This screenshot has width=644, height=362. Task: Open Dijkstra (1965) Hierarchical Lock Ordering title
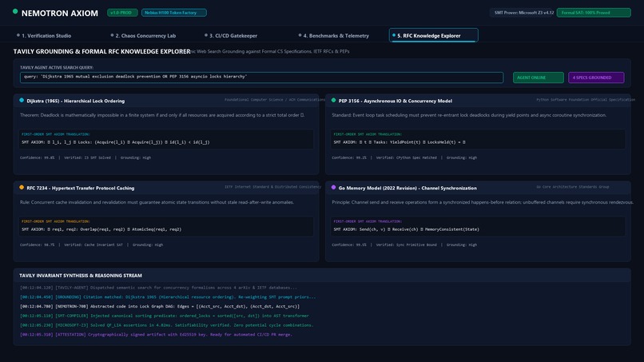[76, 101]
